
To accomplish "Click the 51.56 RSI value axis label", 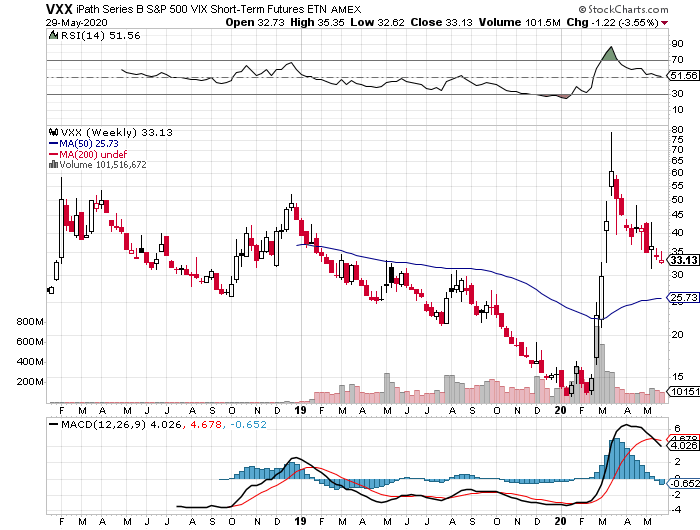I will pyautogui.click(x=682, y=76).
